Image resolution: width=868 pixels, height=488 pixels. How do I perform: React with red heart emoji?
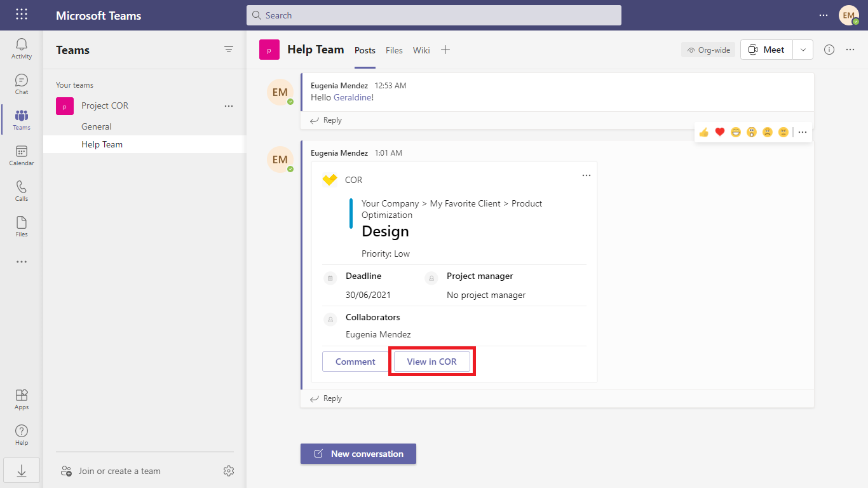coord(720,132)
